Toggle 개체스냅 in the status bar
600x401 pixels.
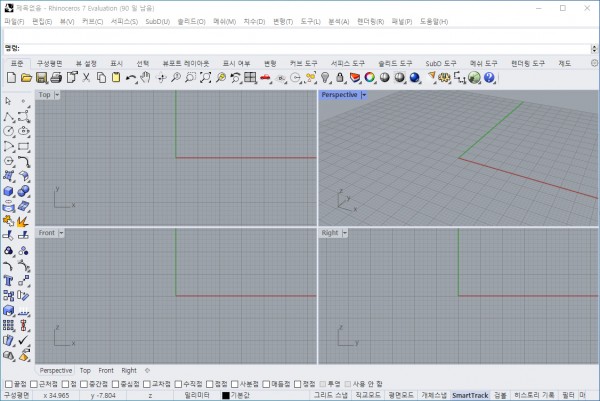tap(434, 395)
